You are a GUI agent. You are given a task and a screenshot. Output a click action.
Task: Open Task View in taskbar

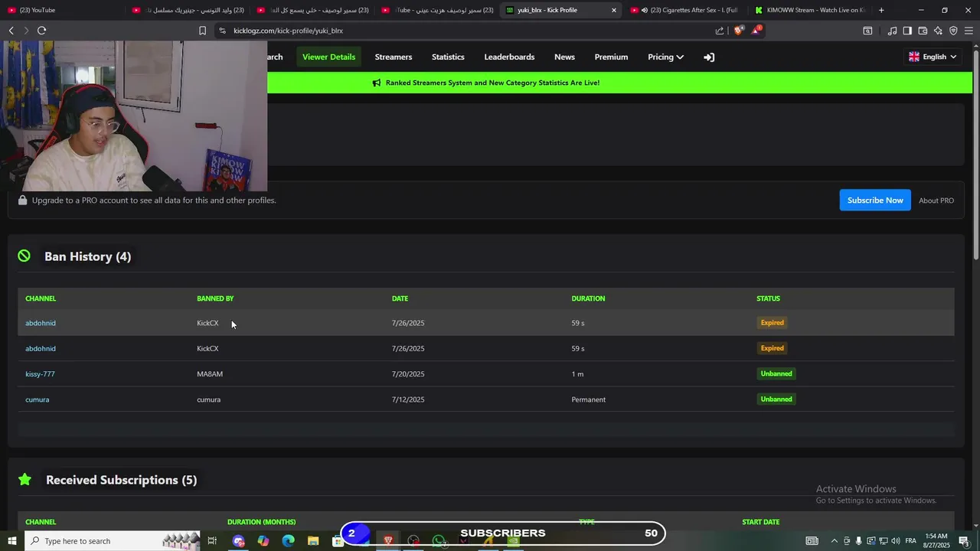212,541
